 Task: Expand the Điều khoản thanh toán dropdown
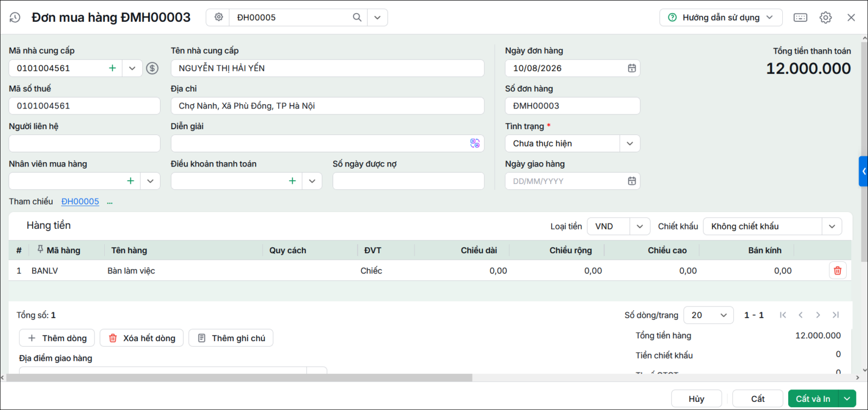tap(312, 181)
